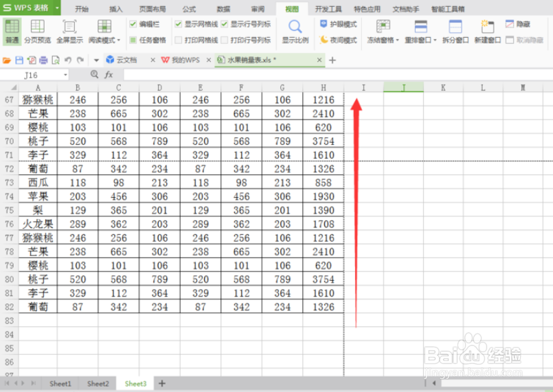The height and width of the screenshot is (392, 553).
Task: Open the 插入 Insert ribbon tab
Action: pos(115,9)
